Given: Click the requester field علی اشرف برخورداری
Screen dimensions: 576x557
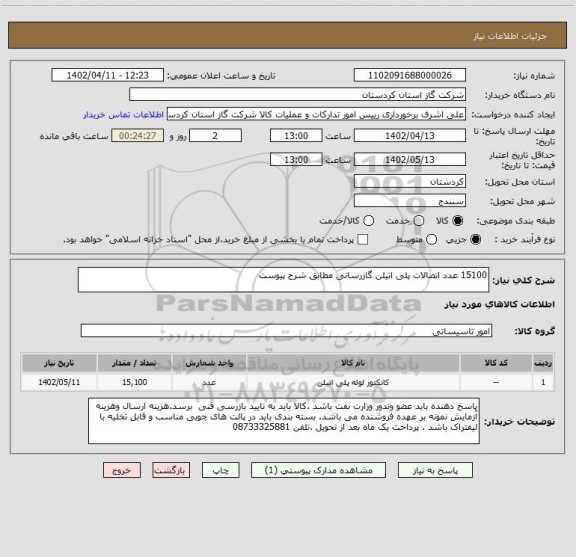Looking at the screenshot, I should coord(316,114).
